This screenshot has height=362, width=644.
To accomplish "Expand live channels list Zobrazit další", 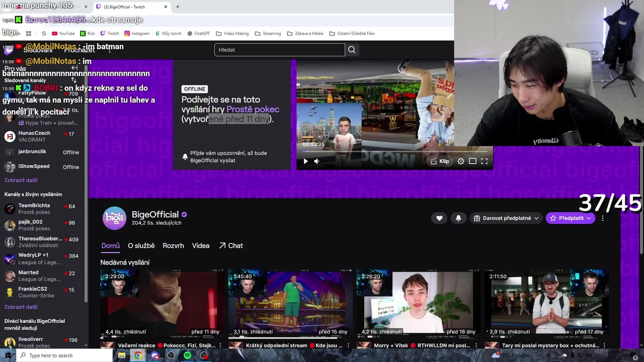I will point(21,307).
